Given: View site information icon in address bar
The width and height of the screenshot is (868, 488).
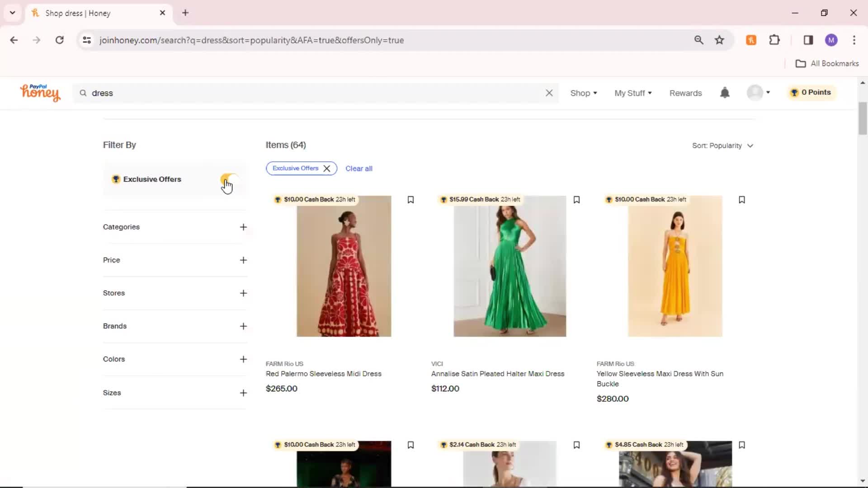Looking at the screenshot, I should tap(87, 40).
